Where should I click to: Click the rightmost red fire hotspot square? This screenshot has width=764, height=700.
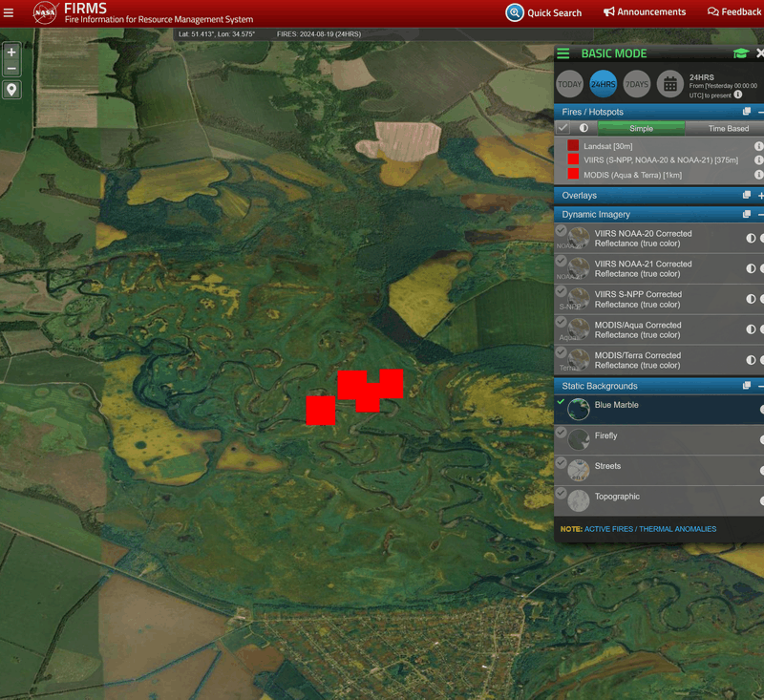click(392, 383)
